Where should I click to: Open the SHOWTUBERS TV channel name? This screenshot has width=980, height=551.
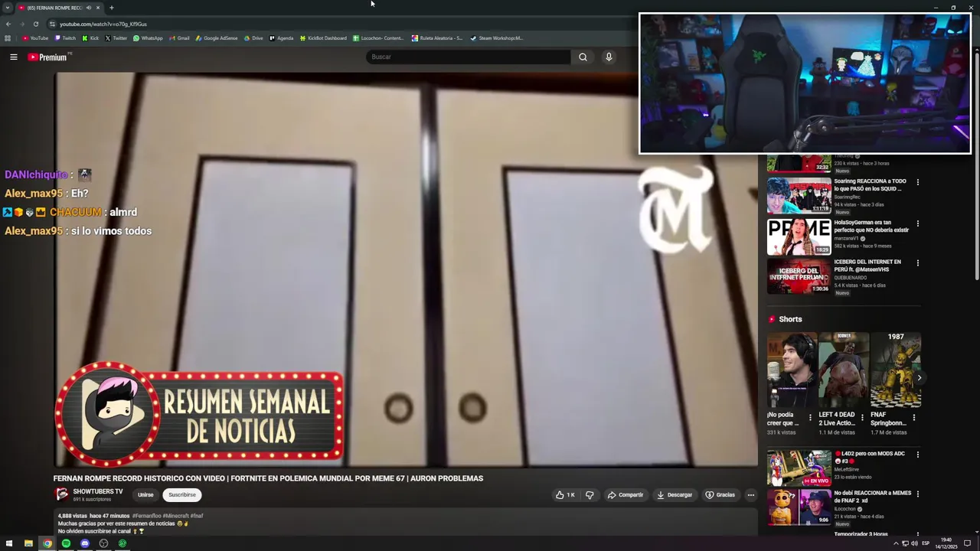[x=98, y=491]
